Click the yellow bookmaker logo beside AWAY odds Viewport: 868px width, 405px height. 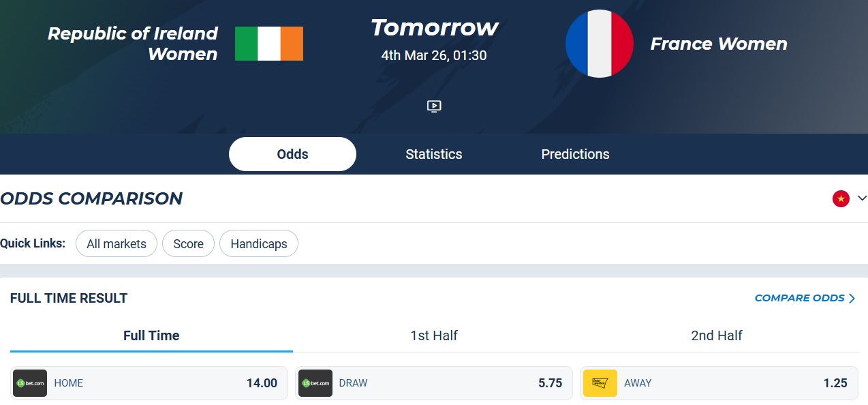(600, 383)
